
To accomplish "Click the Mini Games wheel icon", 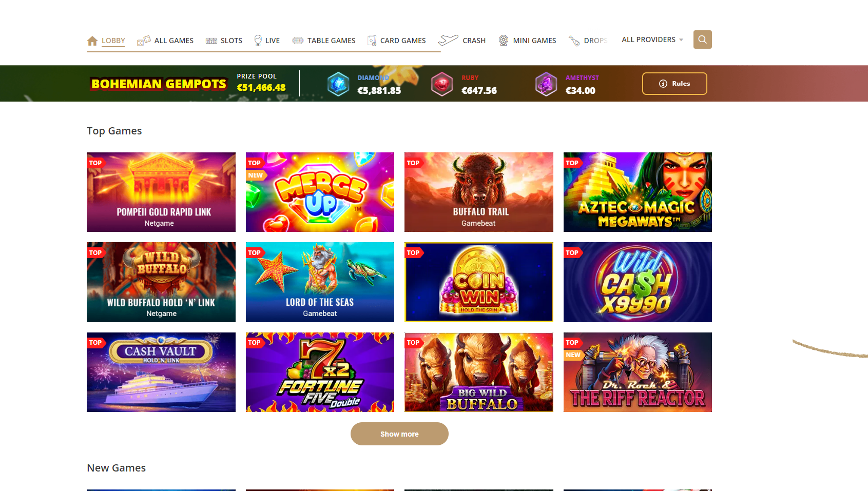I will pos(504,40).
